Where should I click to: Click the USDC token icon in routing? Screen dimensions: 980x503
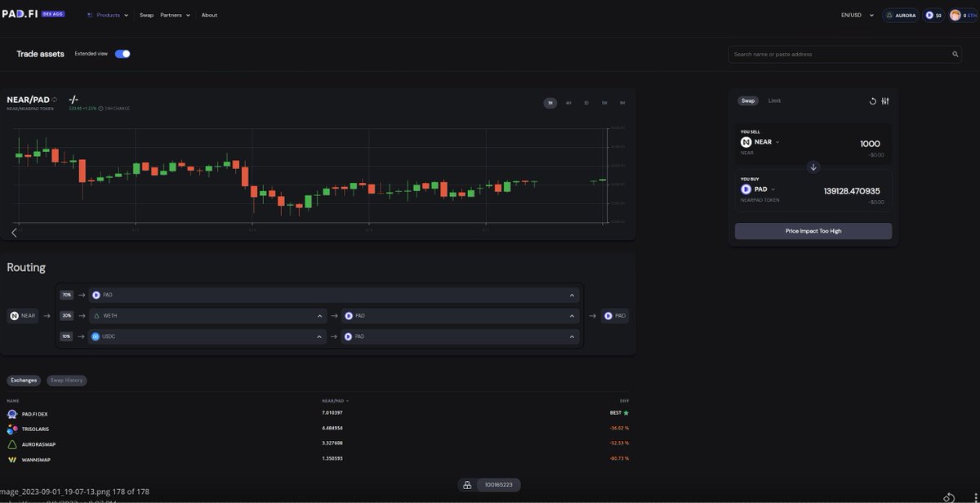[x=96, y=336]
